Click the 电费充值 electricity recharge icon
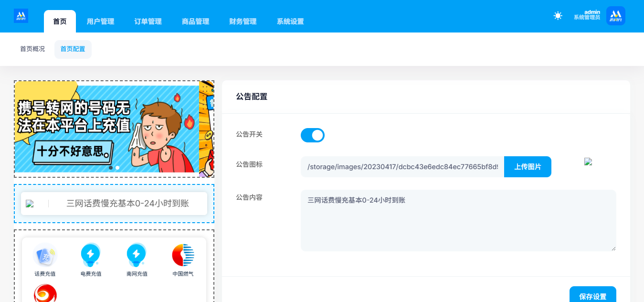 point(90,255)
